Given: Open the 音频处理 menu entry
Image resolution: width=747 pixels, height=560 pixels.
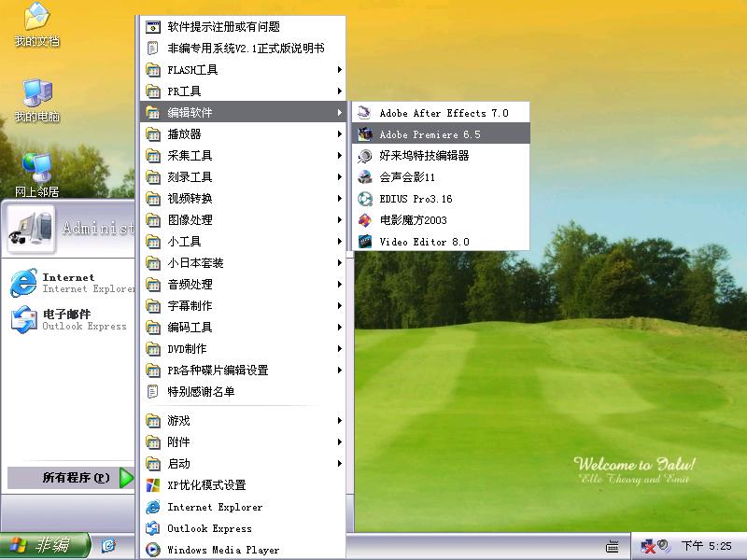Looking at the screenshot, I should pyautogui.click(x=243, y=285).
